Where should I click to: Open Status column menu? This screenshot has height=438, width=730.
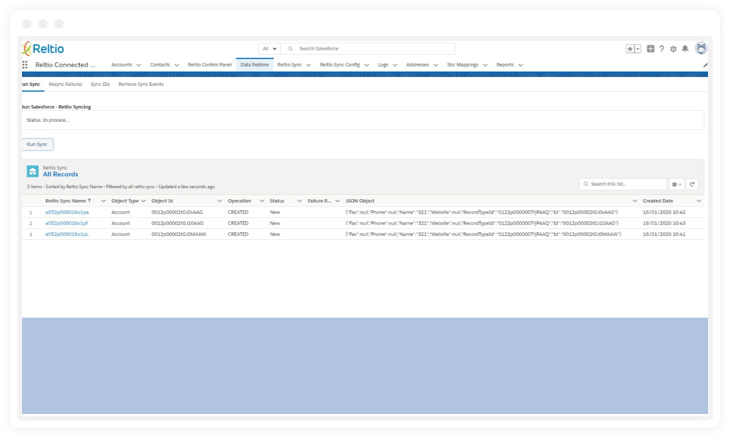tap(299, 201)
